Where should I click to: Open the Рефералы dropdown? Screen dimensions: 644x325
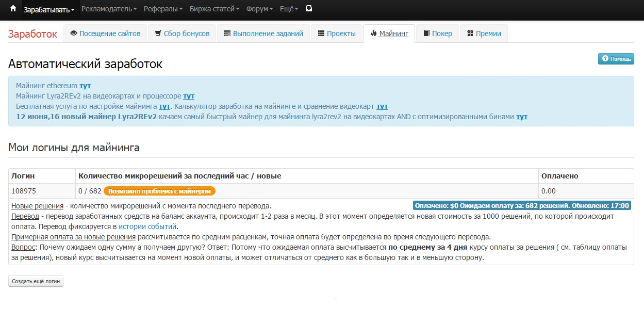pyautogui.click(x=163, y=9)
